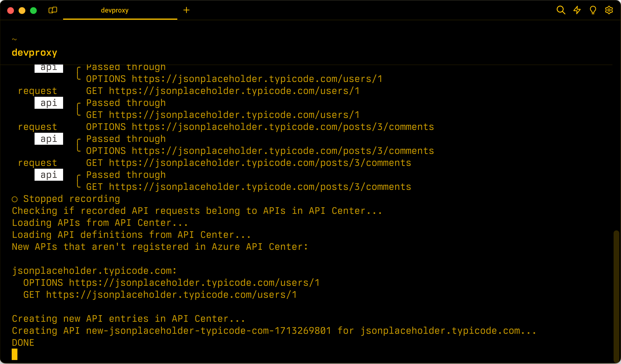Close the window with the red button
Screen dimensions: 621x364
tap(11, 11)
